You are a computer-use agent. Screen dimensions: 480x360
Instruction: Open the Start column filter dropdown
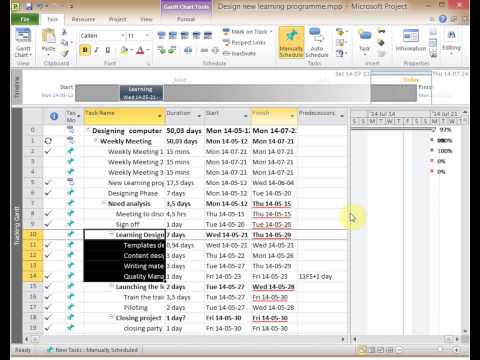pos(246,116)
